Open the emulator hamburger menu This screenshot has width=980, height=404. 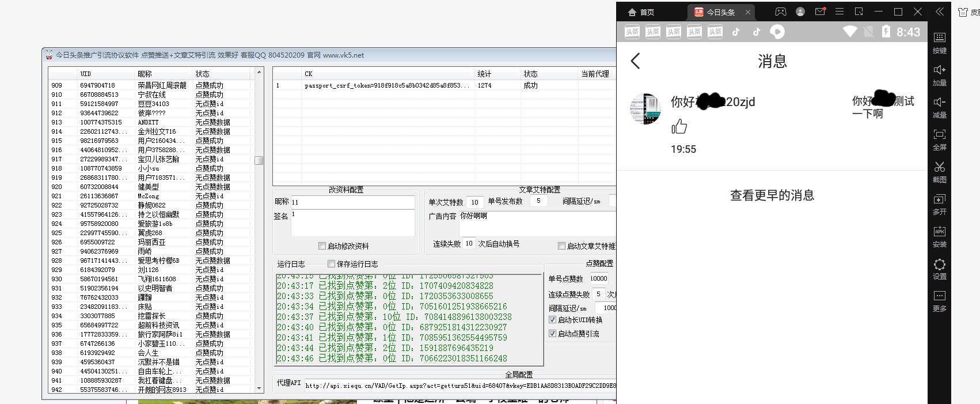(x=840, y=12)
